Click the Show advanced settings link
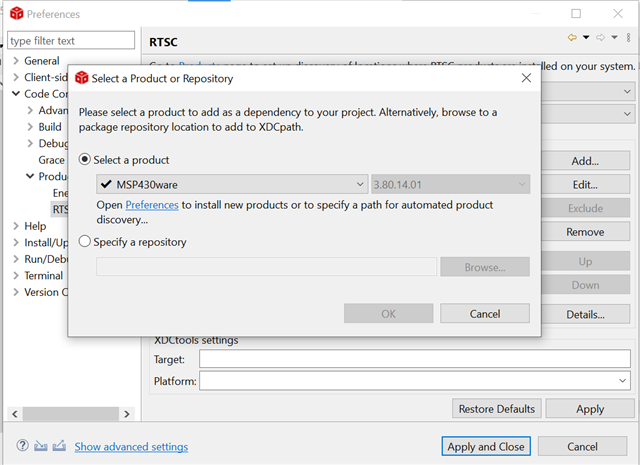640x465 pixels. [131, 447]
